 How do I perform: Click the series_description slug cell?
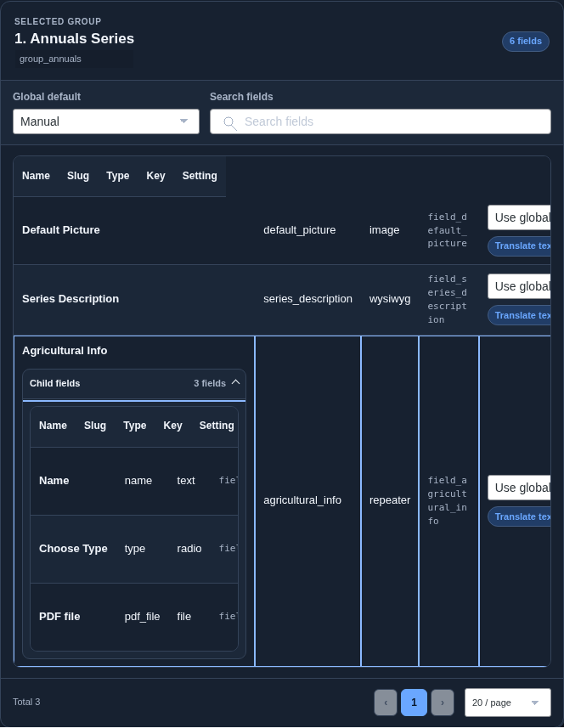[307, 299]
